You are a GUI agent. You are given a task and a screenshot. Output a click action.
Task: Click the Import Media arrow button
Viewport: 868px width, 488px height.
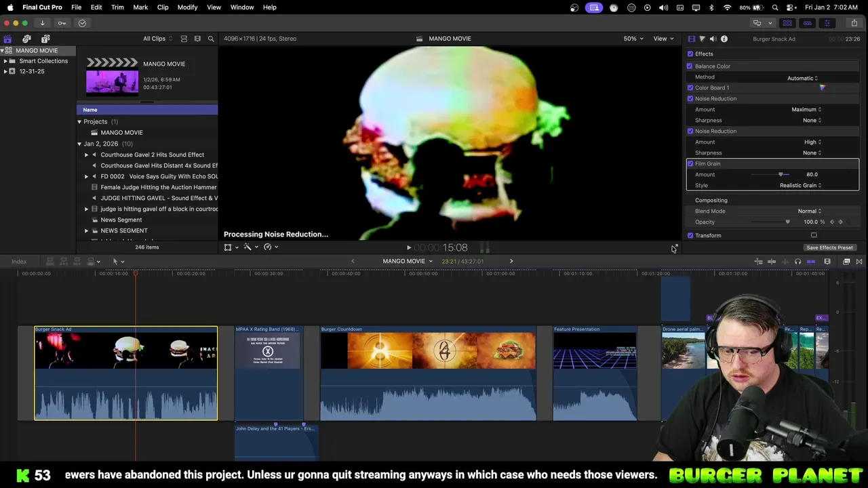[42, 23]
